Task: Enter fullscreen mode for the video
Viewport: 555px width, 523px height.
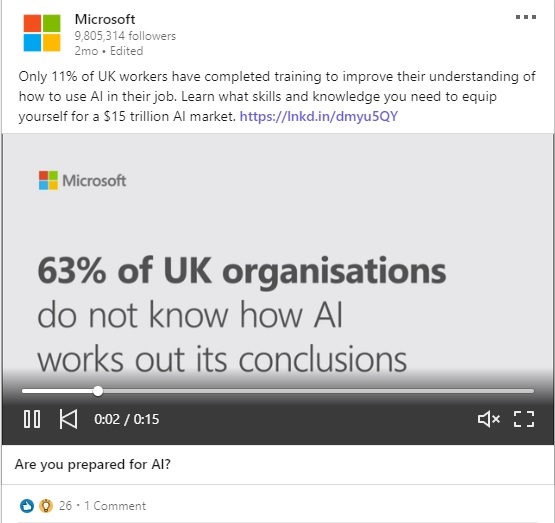Action: (x=524, y=419)
